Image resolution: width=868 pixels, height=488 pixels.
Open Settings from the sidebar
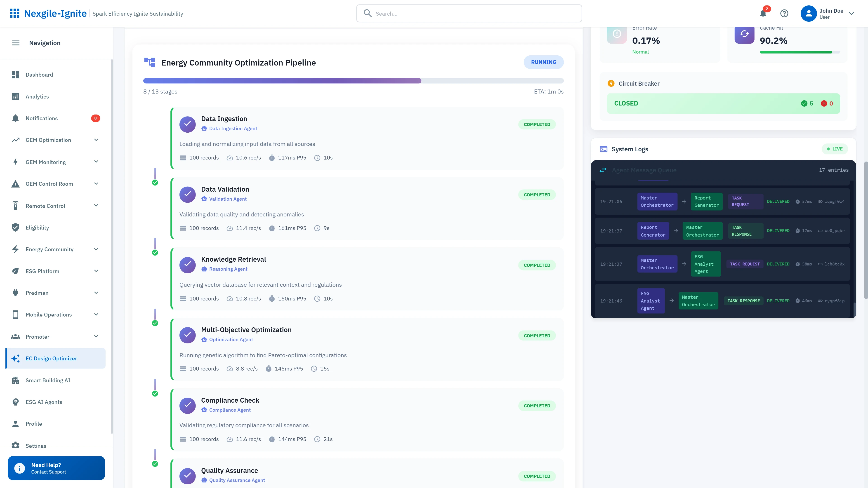pyautogui.click(x=35, y=446)
